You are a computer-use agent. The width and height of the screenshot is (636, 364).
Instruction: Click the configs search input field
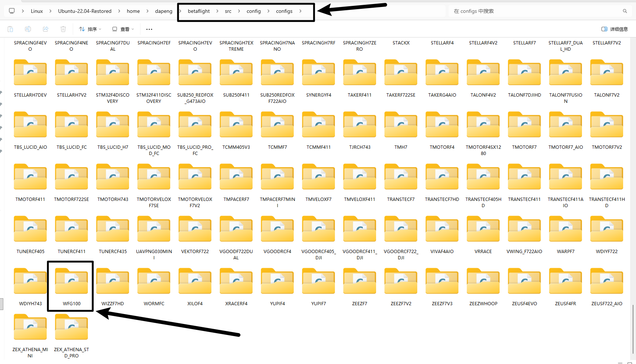click(x=533, y=11)
